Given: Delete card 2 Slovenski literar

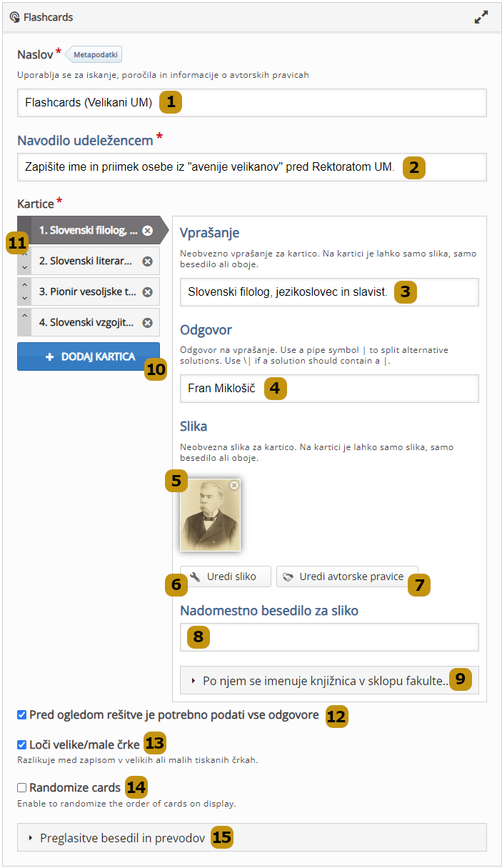Looking at the screenshot, I should coord(147,261).
